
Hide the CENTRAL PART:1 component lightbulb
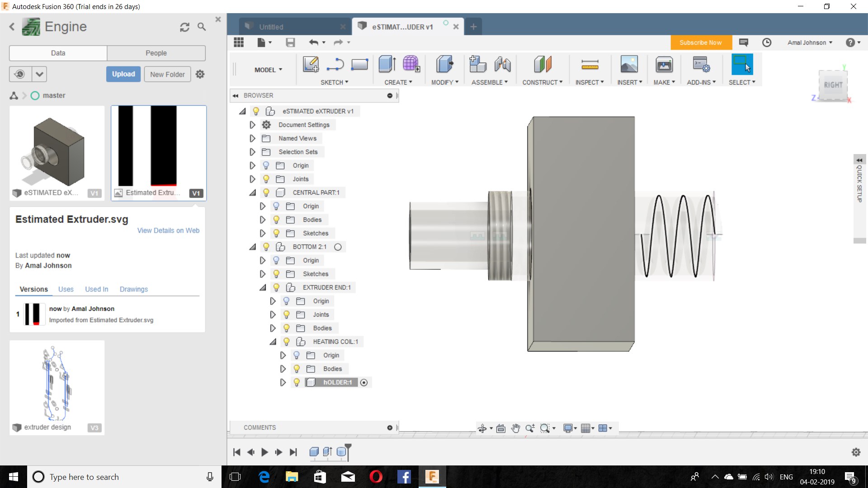point(266,192)
